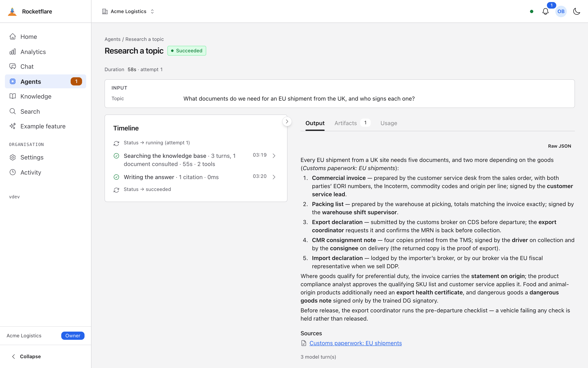Viewport: 588px width, 368px height.
Task: Click the Topic input question text
Action: (x=299, y=99)
